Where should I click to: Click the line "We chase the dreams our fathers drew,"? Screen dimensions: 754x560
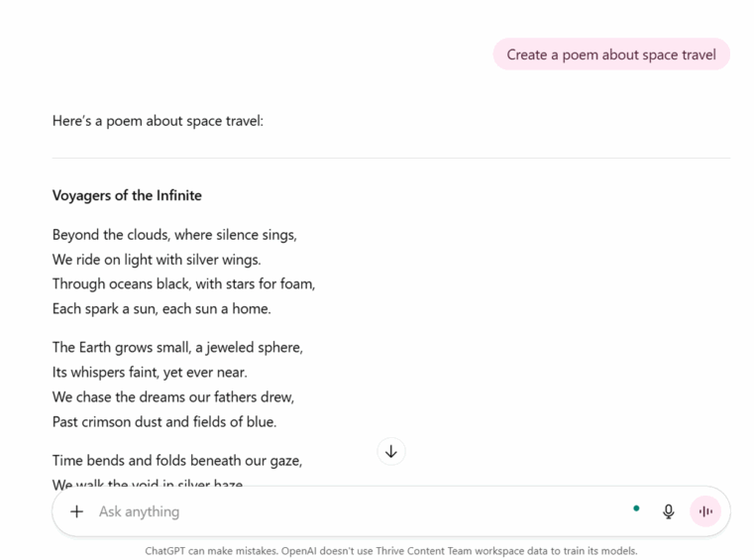[x=173, y=396]
